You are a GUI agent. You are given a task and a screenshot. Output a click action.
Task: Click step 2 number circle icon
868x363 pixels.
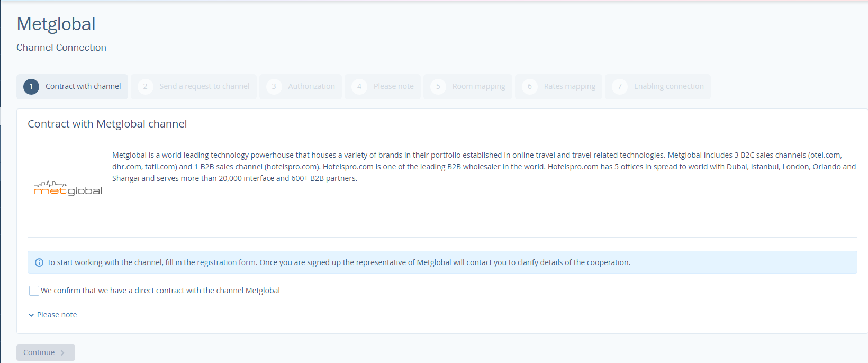point(146,86)
